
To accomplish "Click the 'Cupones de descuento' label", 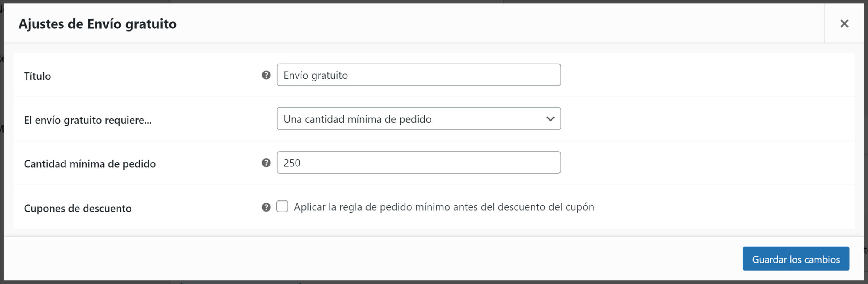I will click(77, 208).
